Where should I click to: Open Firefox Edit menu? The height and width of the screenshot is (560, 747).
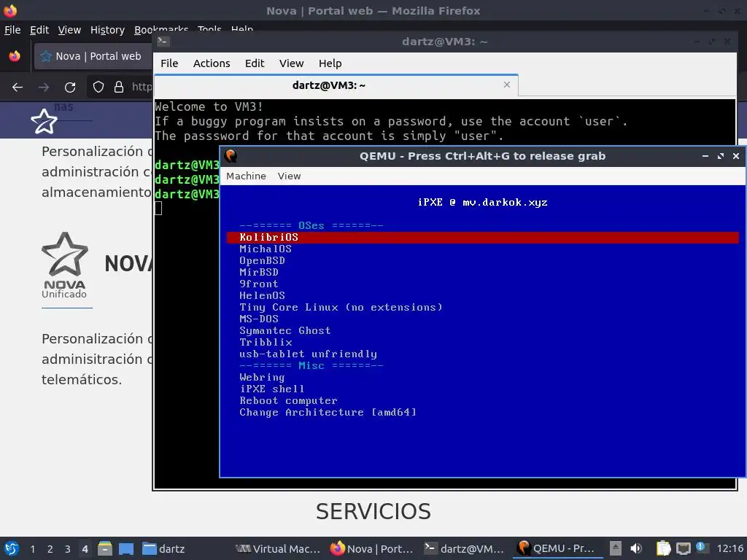pyautogui.click(x=39, y=30)
